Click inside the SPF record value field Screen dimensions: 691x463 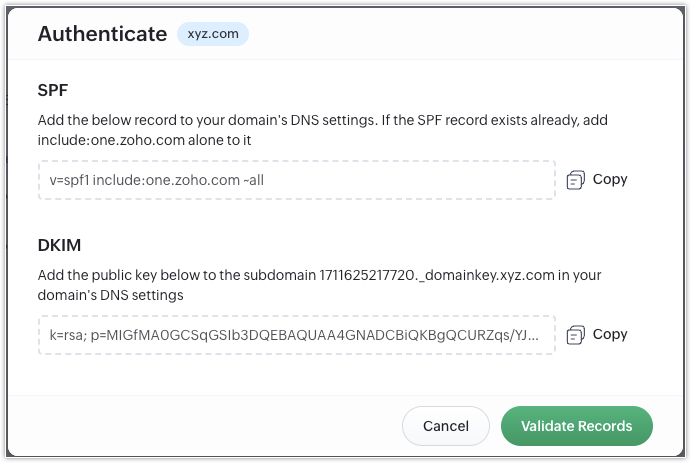coord(297,180)
